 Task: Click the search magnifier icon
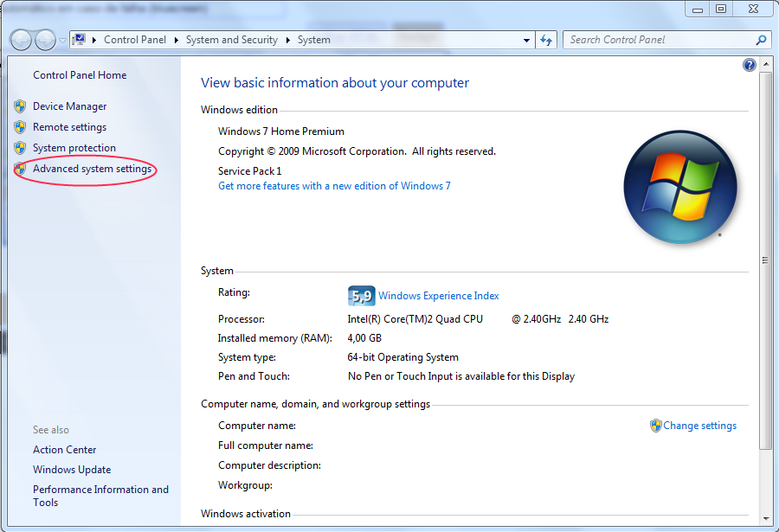[761, 40]
